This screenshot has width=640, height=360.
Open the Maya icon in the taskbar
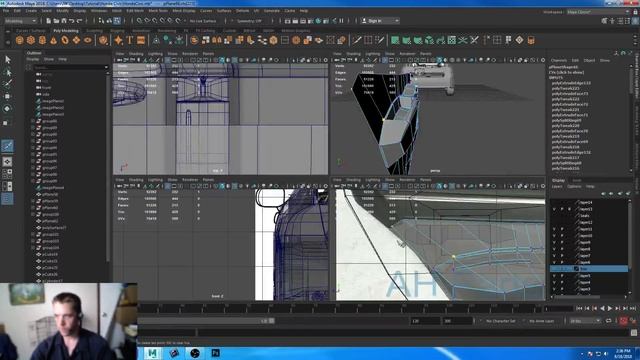click(152, 353)
